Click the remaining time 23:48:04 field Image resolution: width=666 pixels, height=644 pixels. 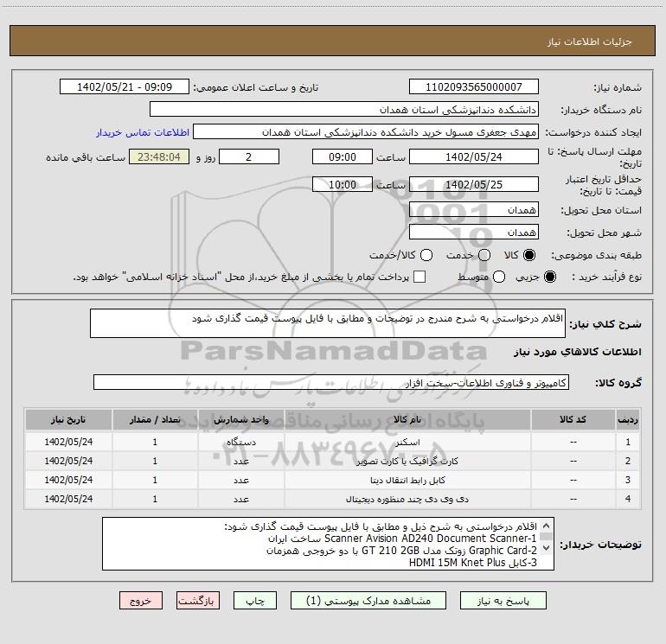[159, 156]
